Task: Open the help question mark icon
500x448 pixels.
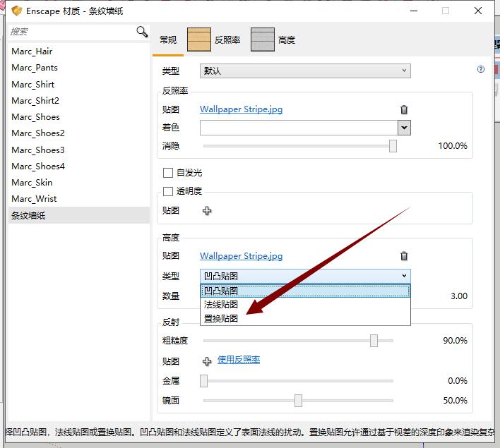Action: pyautogui.click(x=480, y=69)
